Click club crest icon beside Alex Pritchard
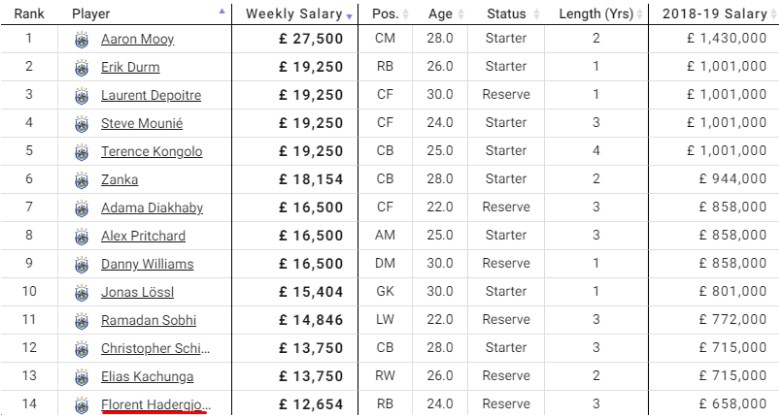 point(81,237)
